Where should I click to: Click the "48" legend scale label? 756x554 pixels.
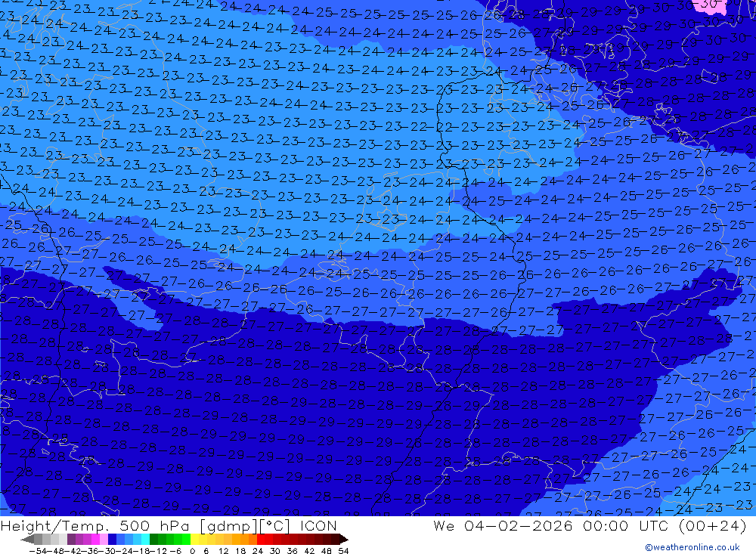point(327,551)
